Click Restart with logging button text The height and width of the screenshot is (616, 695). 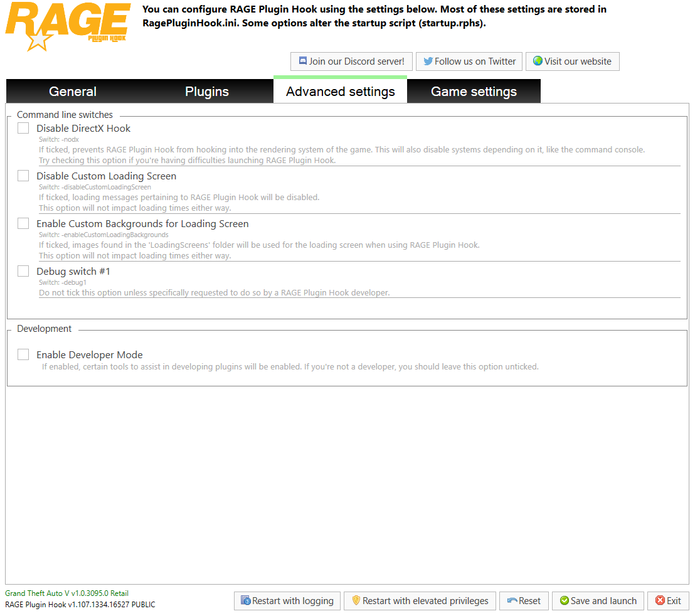coord(293,600)
